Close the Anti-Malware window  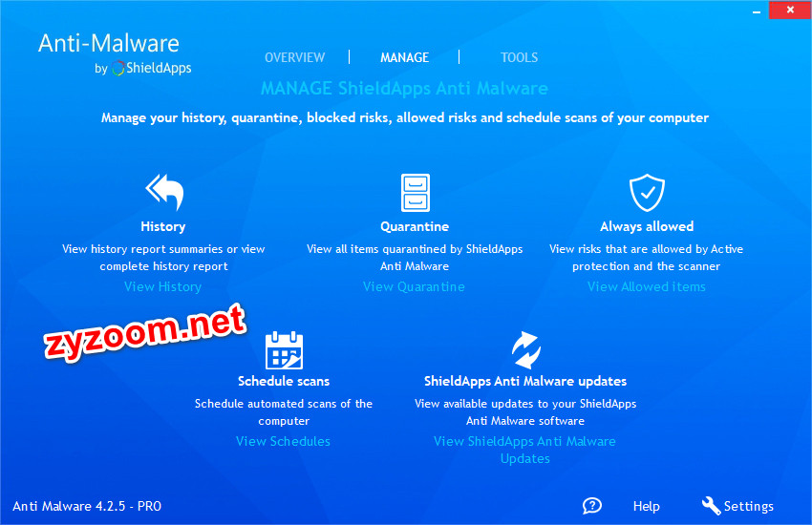(x=790, y=10)
